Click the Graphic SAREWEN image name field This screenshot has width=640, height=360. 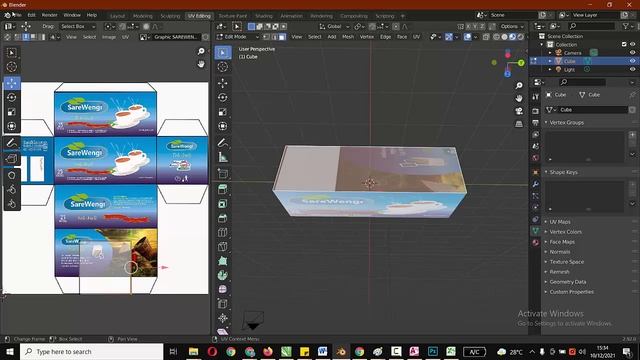(176, 37)
